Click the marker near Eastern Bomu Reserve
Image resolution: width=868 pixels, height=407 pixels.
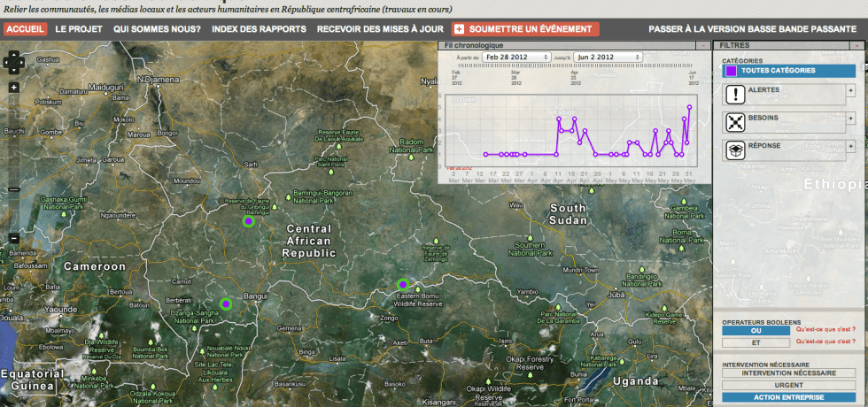click(x=403, y=284)
